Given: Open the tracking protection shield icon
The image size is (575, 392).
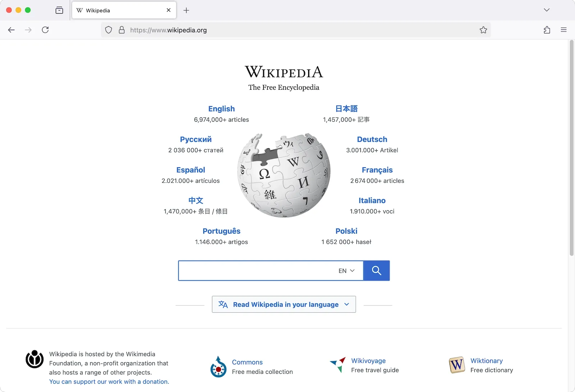Looking at the screenshot, I should 109,30.
